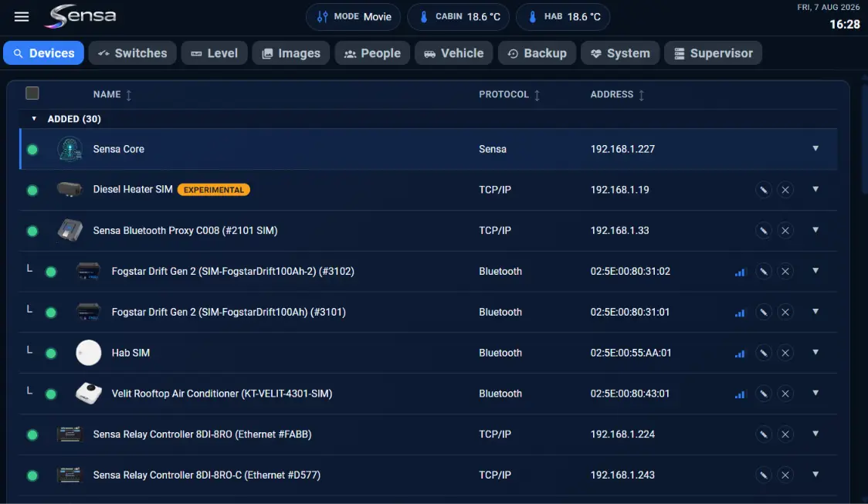Click the Sensa logo
The width and height of the screenshot is (868, 504).
80,16
